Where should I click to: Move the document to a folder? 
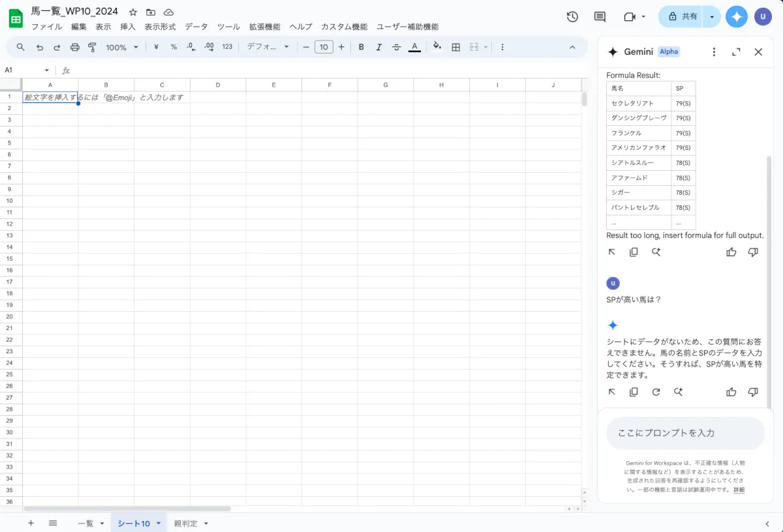pos(151,12)
